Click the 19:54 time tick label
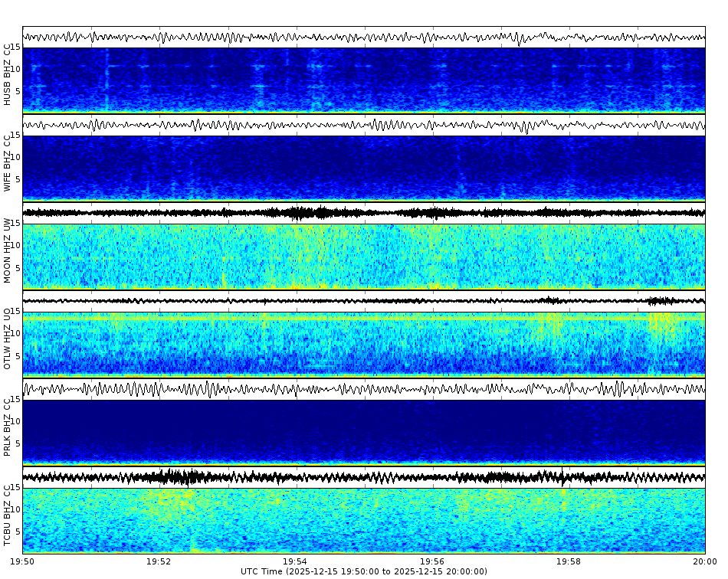The width and height of the screenshot is (728, 579). click(294, 560)
